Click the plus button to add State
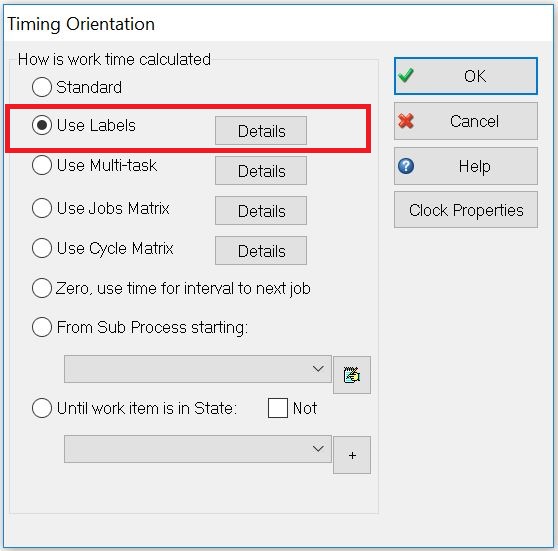 click(352, 455)
